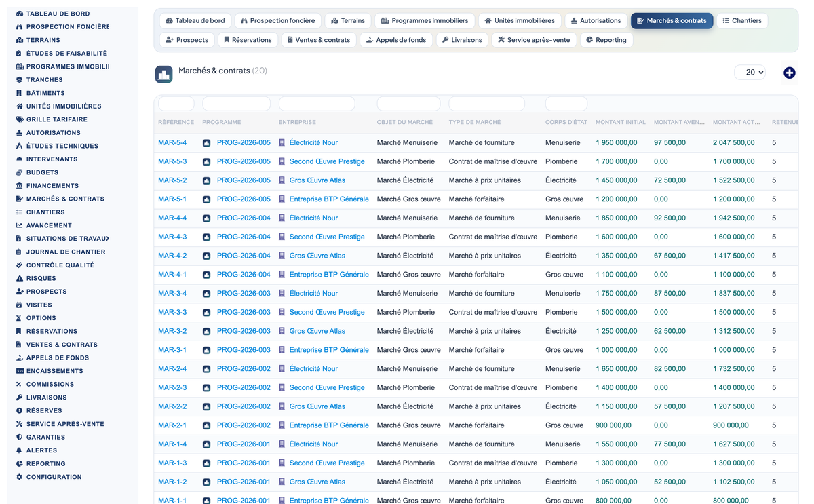Image resolution: width=814 pixels, height=504 pixels.
Task: Click the Corps d'état filter field
Action: [x=566, y=104]
